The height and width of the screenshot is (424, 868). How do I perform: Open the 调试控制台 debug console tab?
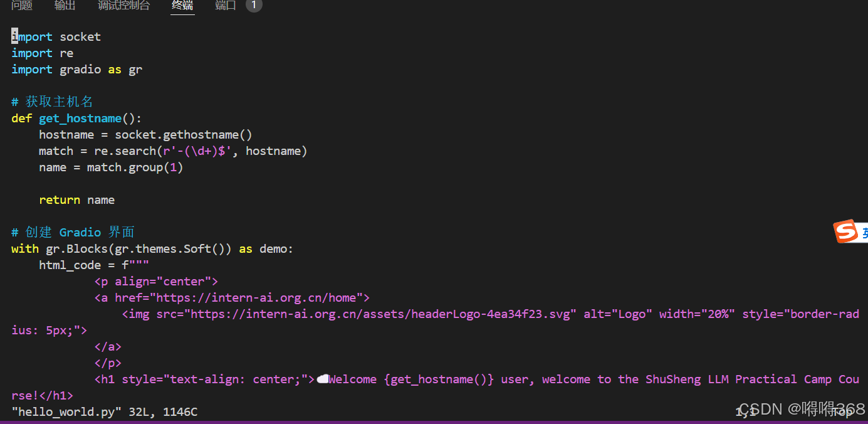(x=123, y=5)
